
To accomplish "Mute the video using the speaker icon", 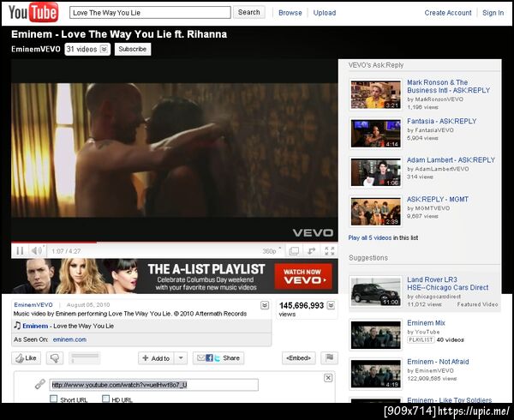I will point(36,251).
